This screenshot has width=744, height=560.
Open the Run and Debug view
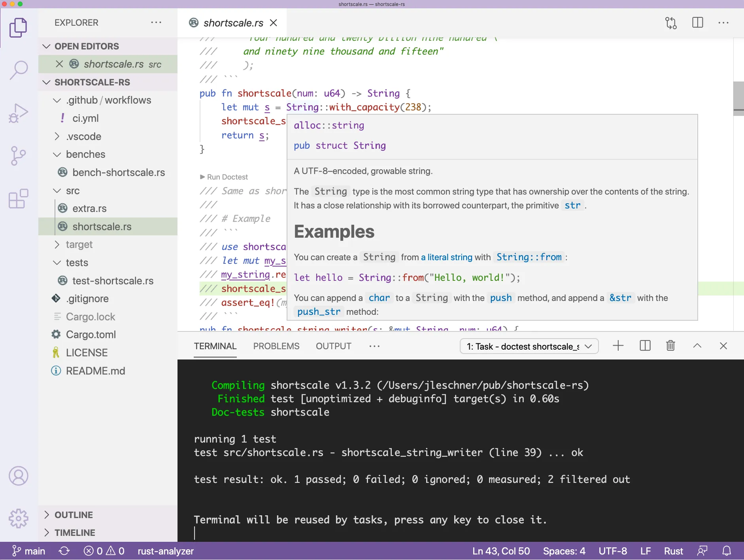(18, 113)
